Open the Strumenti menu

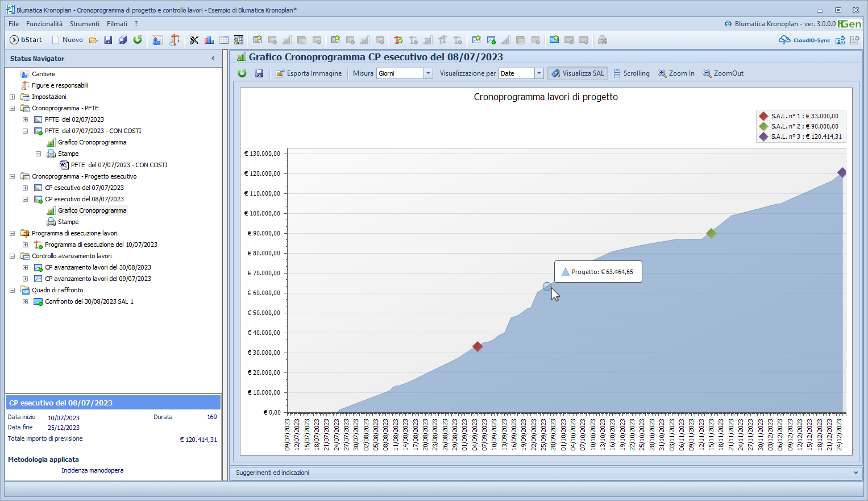85,24
